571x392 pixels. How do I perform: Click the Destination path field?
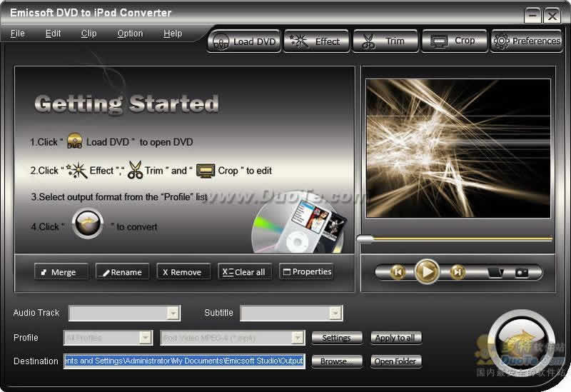click(184, 361)
